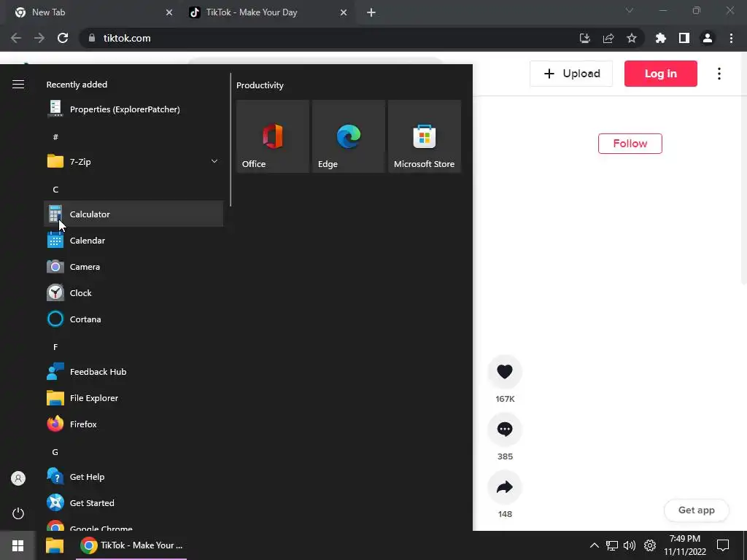Expand the Start menu hamburger navigation

[18, 85]
